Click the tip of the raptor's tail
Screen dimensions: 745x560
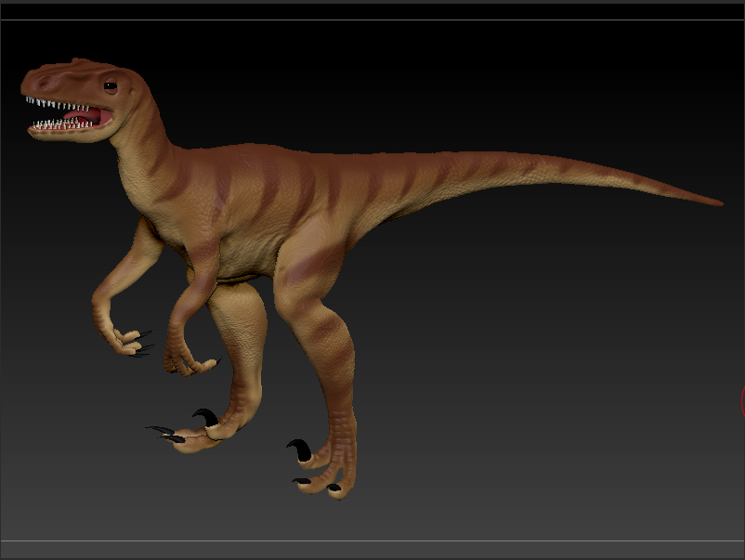(x=719, y=202)
